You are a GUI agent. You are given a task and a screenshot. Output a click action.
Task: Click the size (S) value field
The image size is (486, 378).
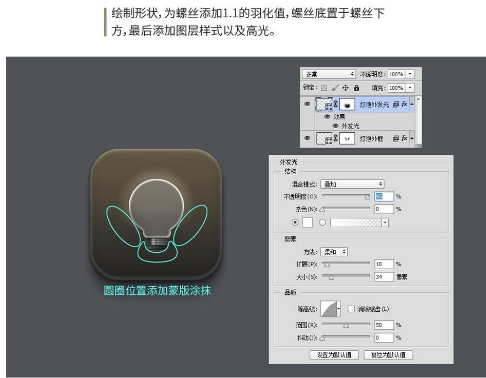pyautogui.click(x=384, y=277)
